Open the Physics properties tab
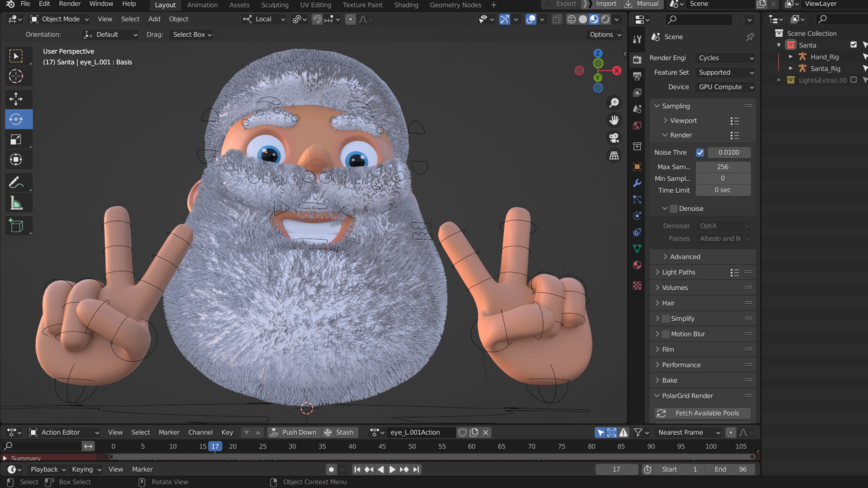Image resolution: width=868 pixels, height=488 pixels. 637,216
